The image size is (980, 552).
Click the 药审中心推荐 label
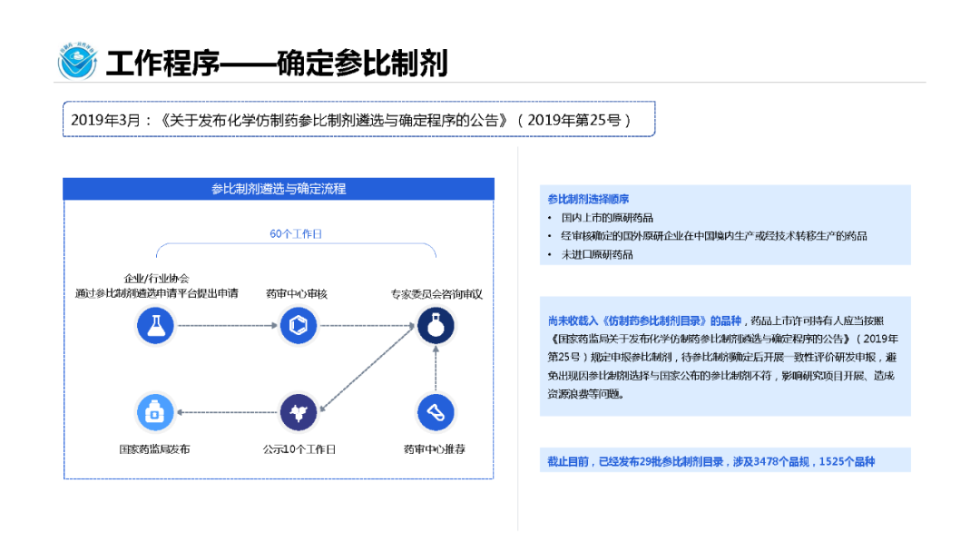(x=435, y=448)
